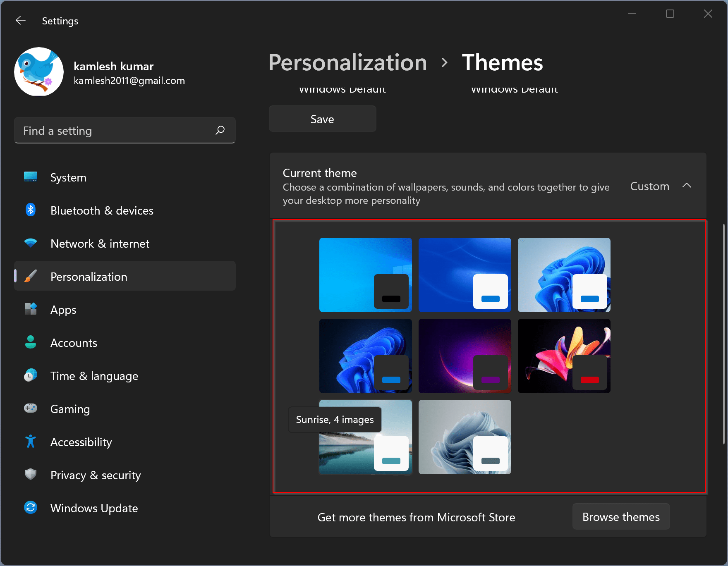Screen dimensions: 728x566
Task: Click Browse themes button
Action: click(x=621, y=517)
